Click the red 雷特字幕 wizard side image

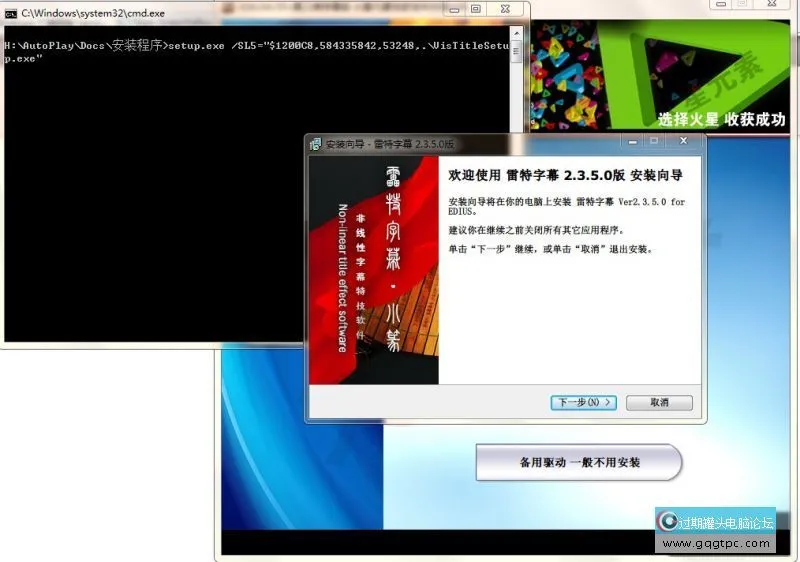[373, 270]
